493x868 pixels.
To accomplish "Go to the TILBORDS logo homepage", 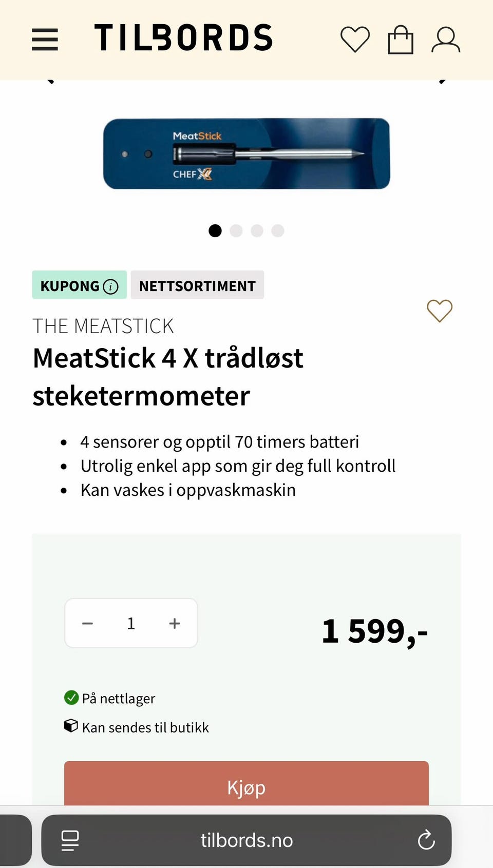I will point(183,38).
